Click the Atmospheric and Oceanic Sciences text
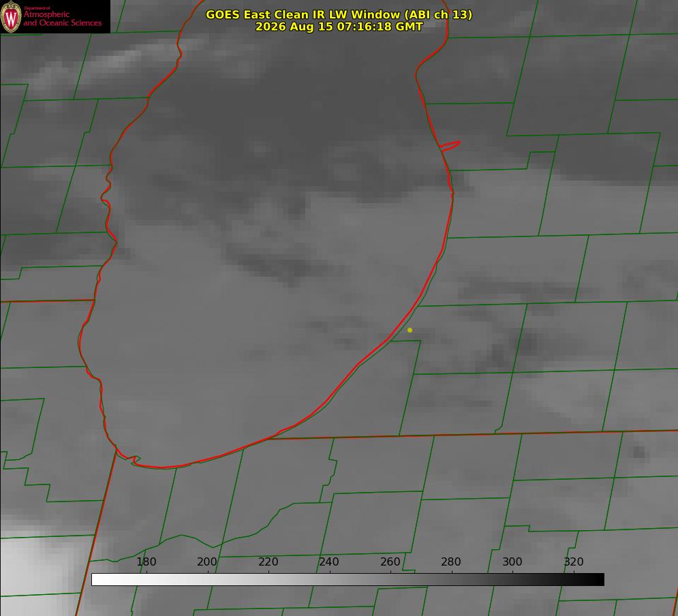678x616 pixels. [x=62, y=18]
